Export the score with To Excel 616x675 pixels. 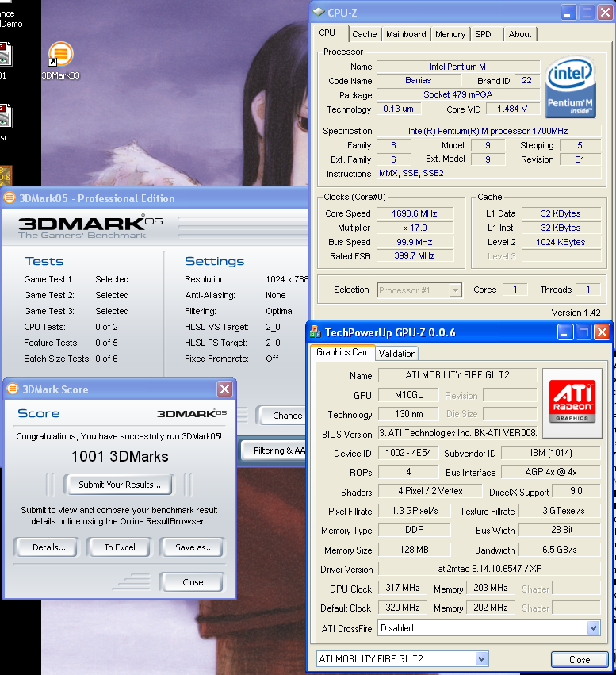(120, 547)
